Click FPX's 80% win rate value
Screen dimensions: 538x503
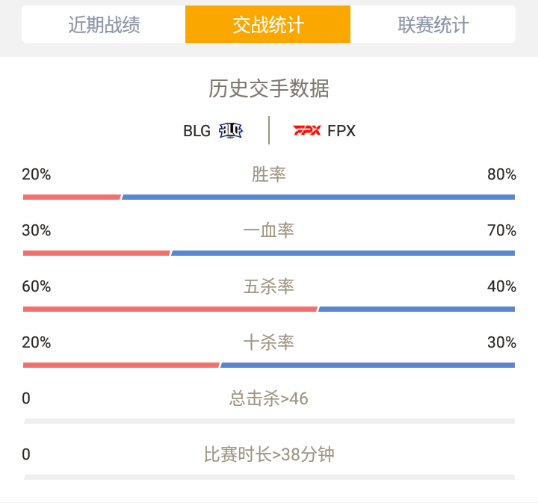502,174
